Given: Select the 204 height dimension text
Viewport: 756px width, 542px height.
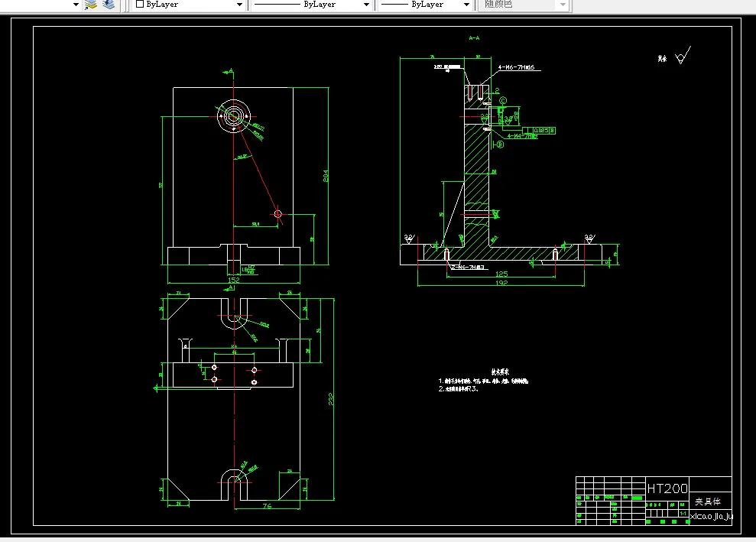Looking at the screenshot, I should pyautogui.click(x=326, y=176).
